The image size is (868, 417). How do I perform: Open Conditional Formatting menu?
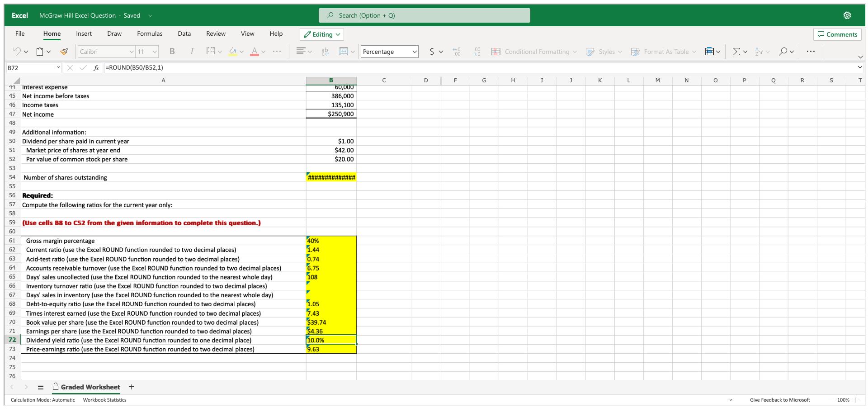pos(534,52)
